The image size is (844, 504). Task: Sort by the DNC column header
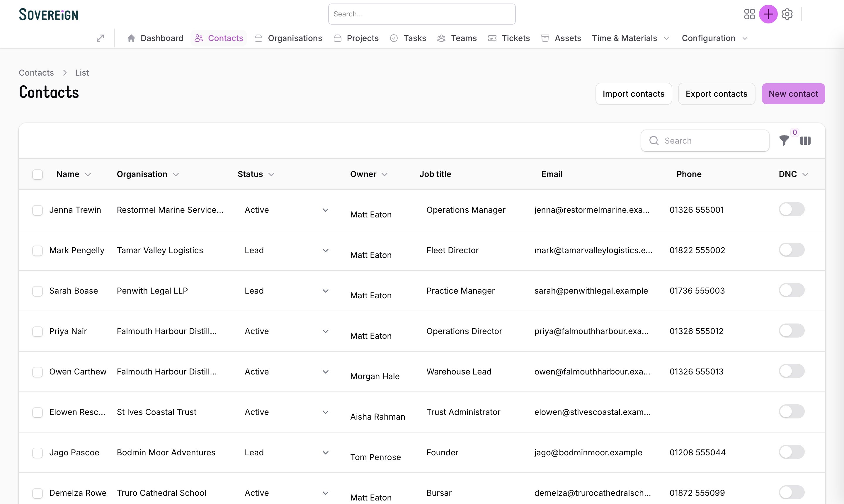click(x=793, y=174)
